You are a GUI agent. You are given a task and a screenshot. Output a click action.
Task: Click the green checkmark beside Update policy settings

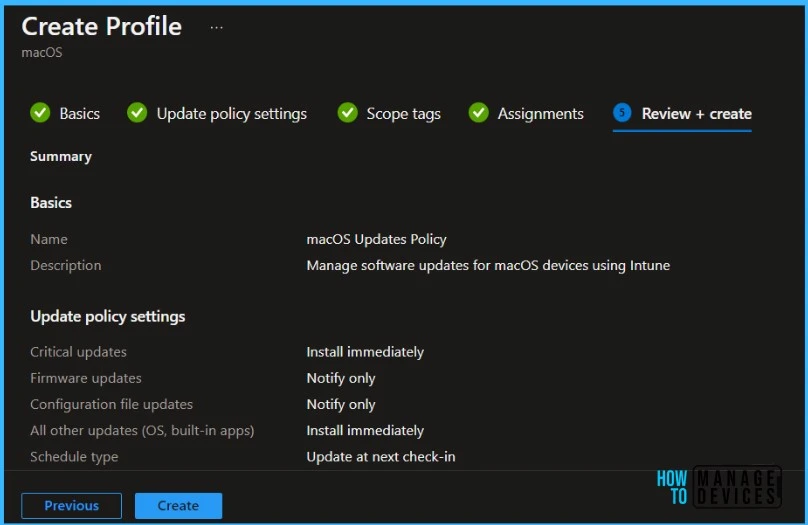pyautogui.click(x=137, y=113)
